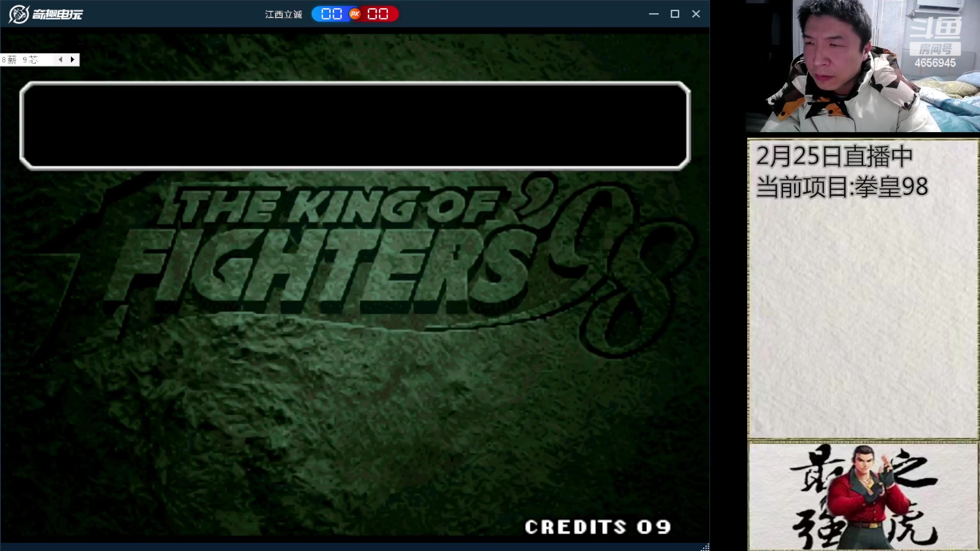Click the window resize grip corner
This screenshot has height=551, width=980.
coord(705,546)
